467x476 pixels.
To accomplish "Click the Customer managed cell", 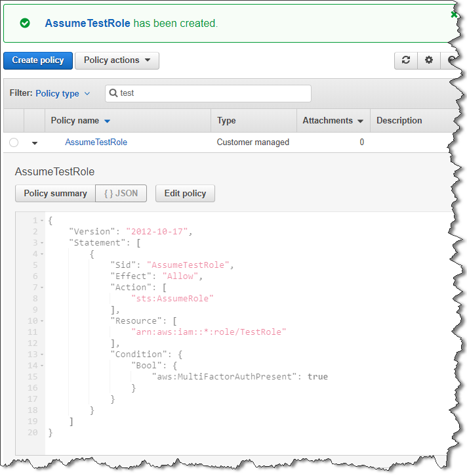I will (253, 142).
